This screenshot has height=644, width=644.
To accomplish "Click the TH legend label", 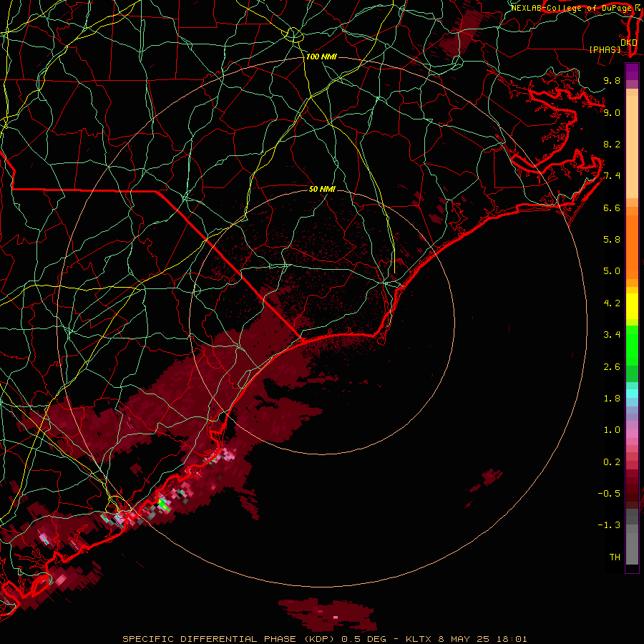I will 615,557.
